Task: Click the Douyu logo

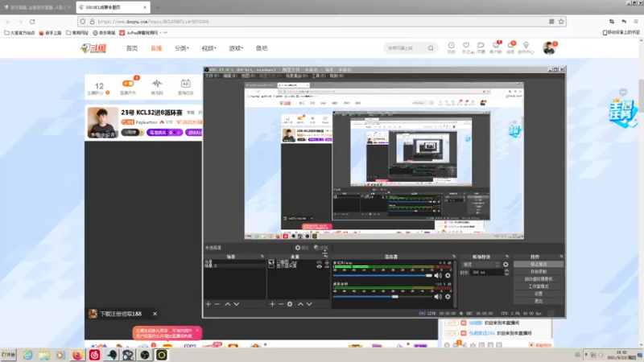Action: (x=93, y=48)
